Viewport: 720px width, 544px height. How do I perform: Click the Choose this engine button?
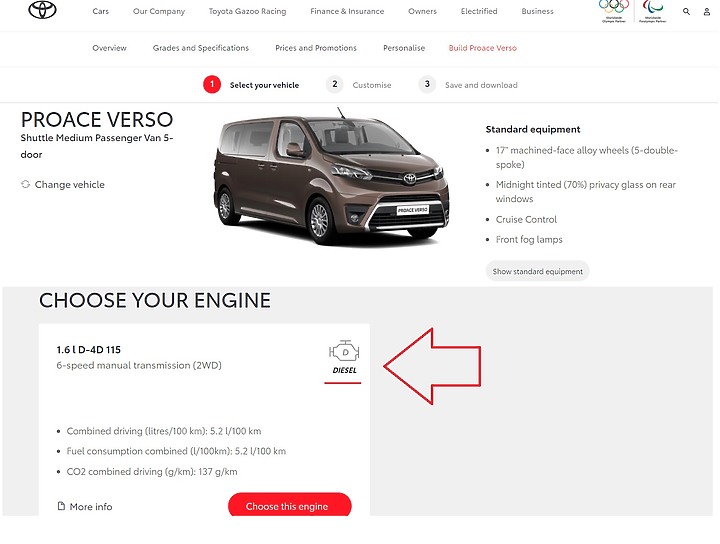pyautogui.click(x=290, y=505)
